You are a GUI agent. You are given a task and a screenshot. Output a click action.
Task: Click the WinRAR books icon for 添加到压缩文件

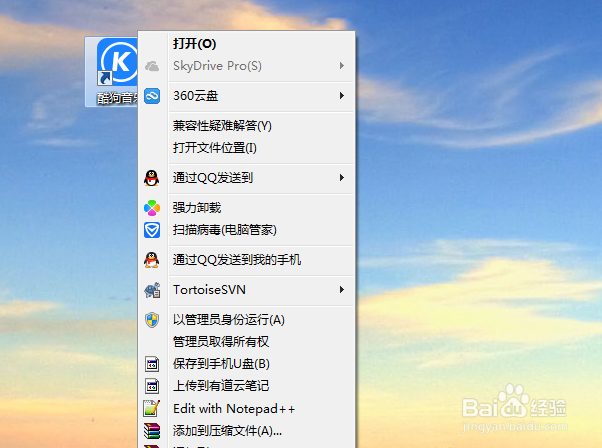click(x=152, y=431)
